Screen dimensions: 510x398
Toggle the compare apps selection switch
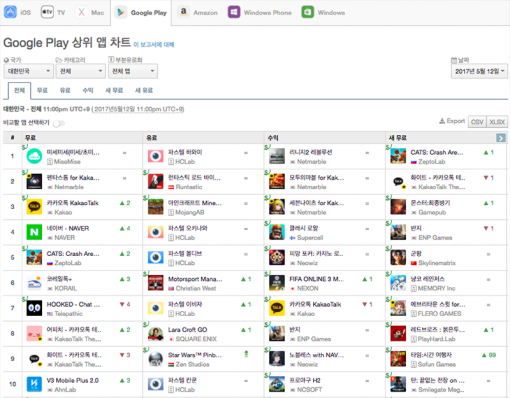coord(59,123)
